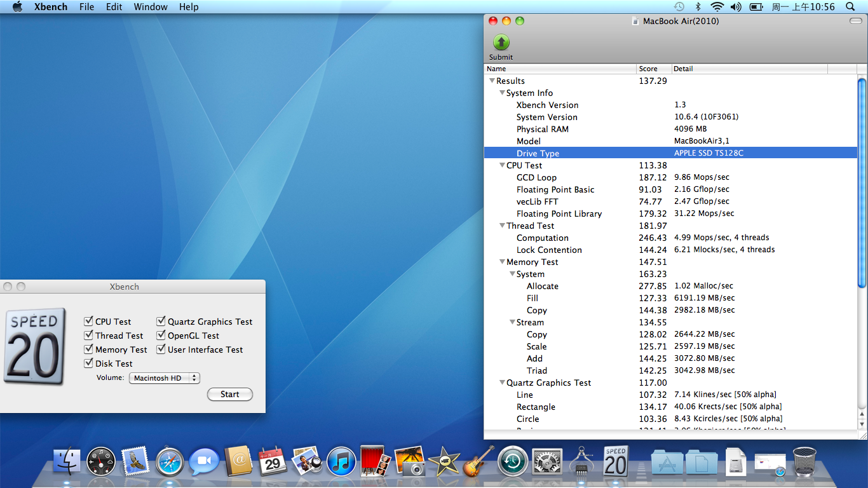Click the Start button in Xbench
Screen dimensions: 868x488
[x=230, y=395]
